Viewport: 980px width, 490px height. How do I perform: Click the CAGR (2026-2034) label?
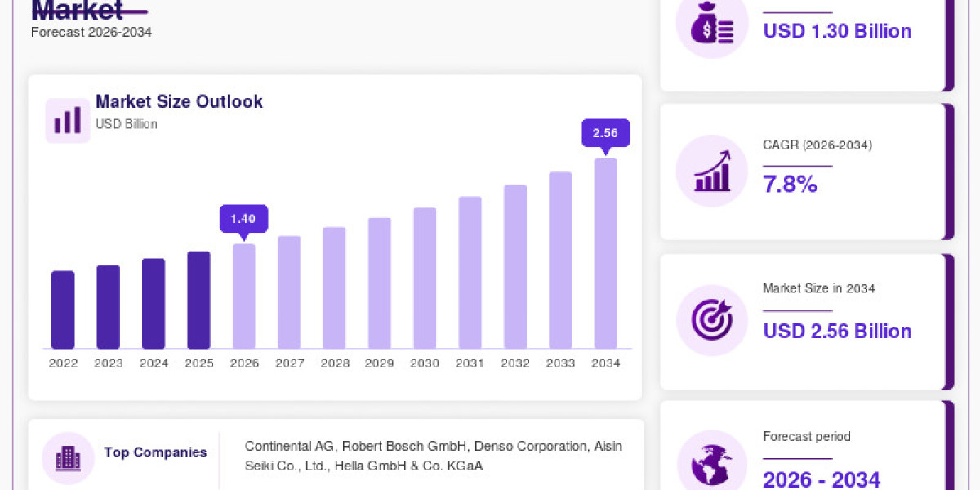[x=817, y=145]
